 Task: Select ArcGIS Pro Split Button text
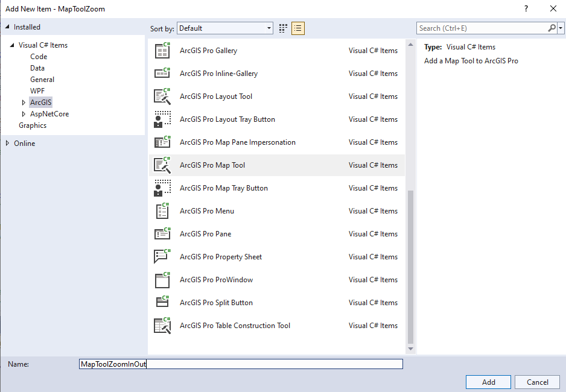[x=216, y=303]
